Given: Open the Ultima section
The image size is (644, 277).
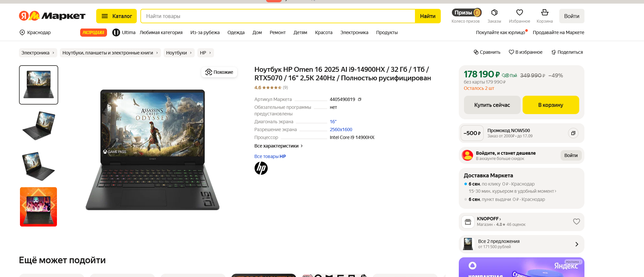Looking at the screenshot, I should coord(124,32).
